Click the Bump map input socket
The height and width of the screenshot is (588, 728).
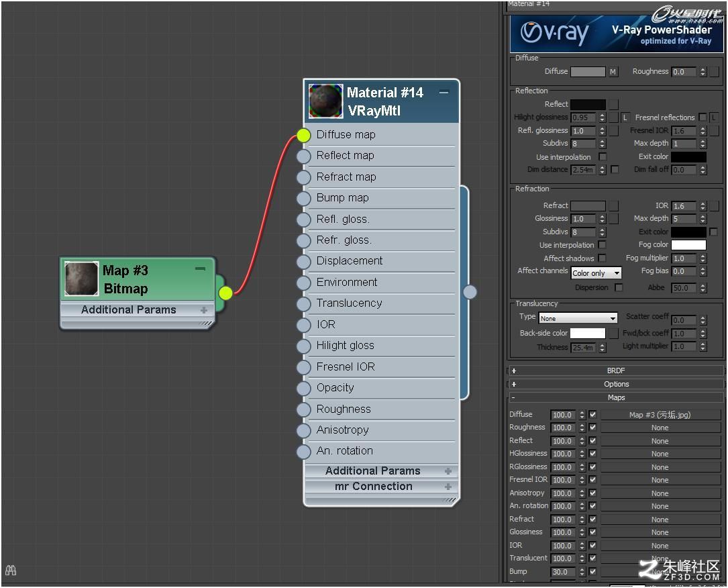(304, 198)
